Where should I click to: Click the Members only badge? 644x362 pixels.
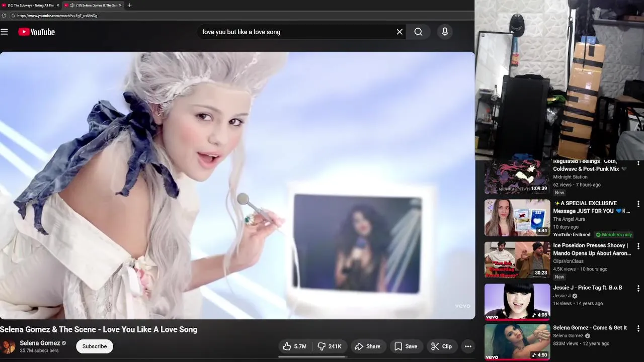coord(613,235)
